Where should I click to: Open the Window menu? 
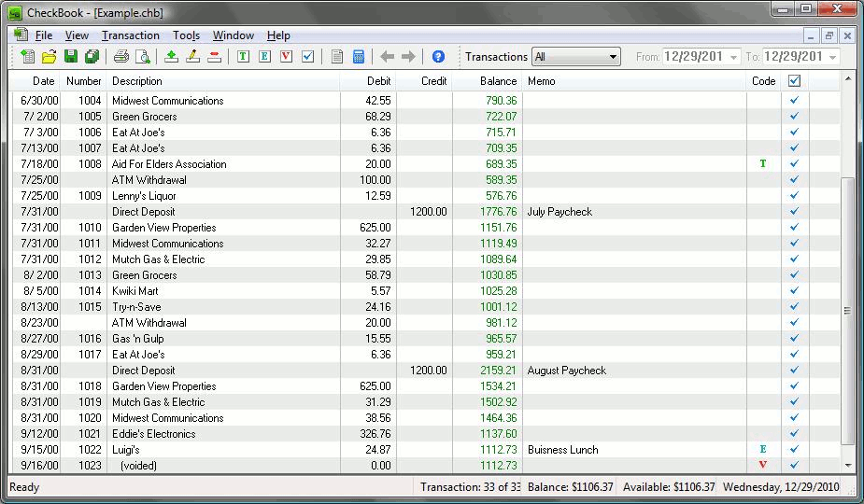(234, 35)
